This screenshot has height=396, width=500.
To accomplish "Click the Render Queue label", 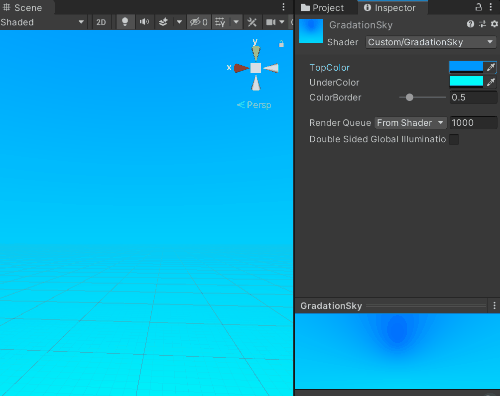I will tap(340, 123).
